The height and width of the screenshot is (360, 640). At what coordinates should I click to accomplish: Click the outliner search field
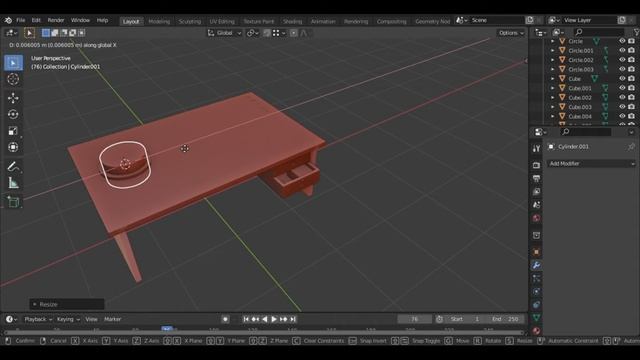tap(599, 32)
